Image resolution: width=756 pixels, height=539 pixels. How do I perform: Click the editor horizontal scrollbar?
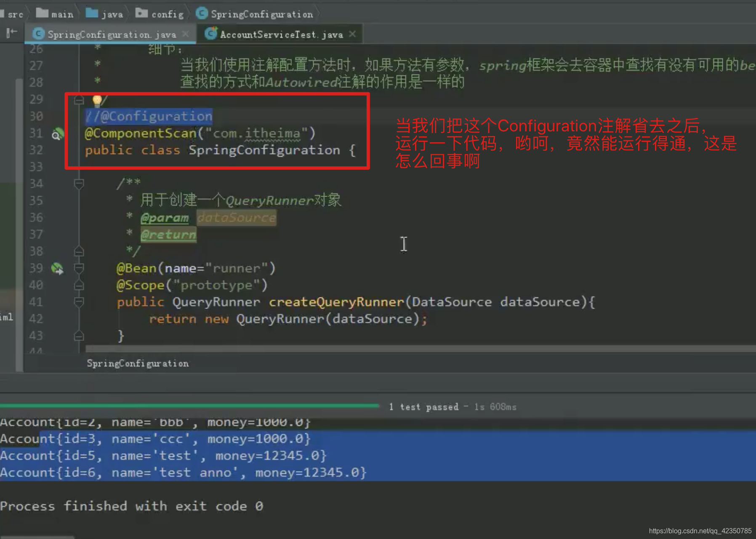coord(420,349)
